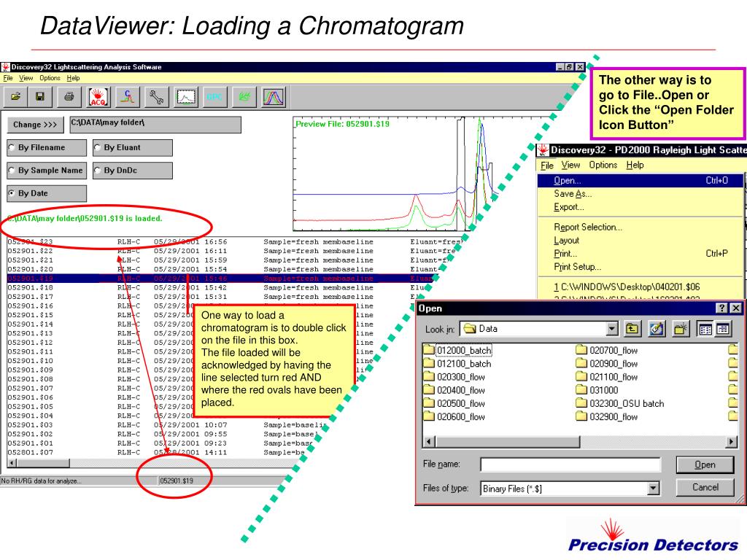Click the File name input field
747x560 pixels.
point(570,464)
